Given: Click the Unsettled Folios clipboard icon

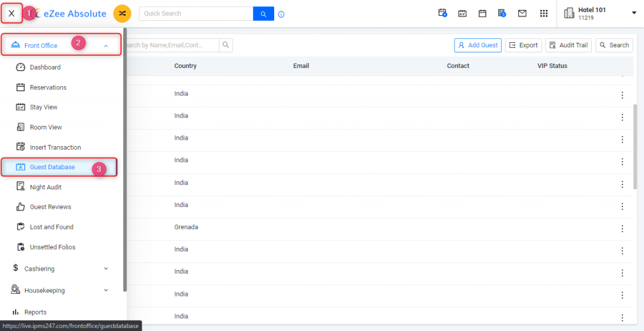Looking at the screenshot, I should 21,247.
